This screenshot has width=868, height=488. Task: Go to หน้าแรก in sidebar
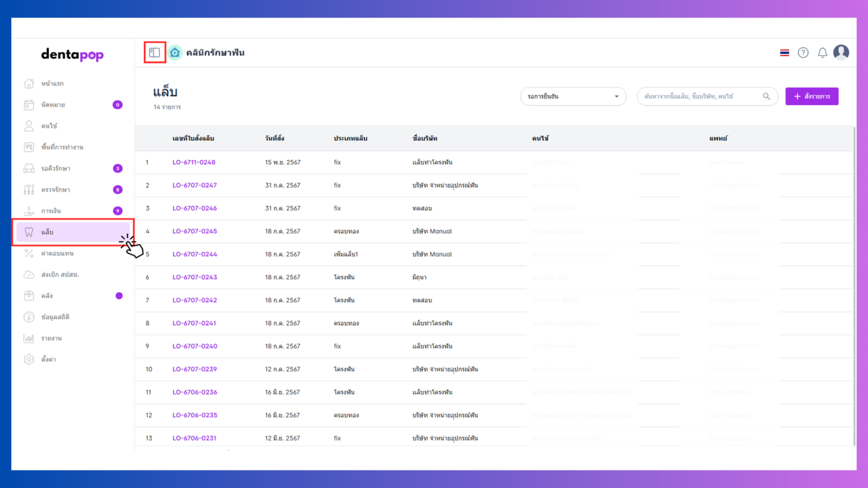(52, 84)
